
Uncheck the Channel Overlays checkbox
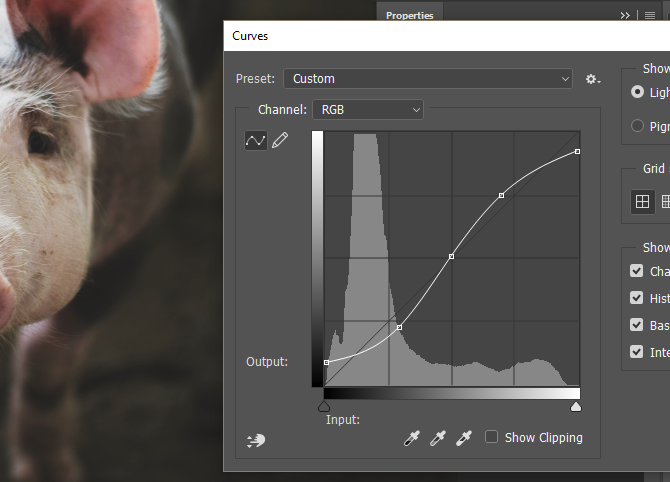[x=636, y=270]
